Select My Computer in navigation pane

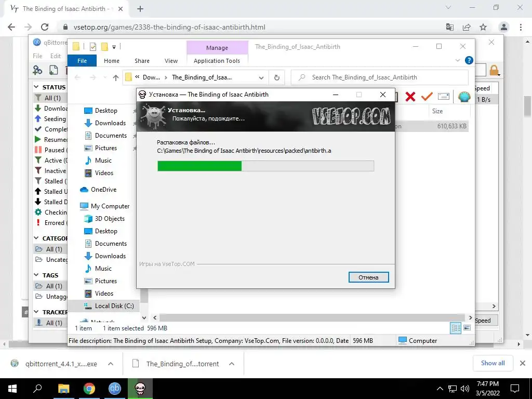pos(110,206)
